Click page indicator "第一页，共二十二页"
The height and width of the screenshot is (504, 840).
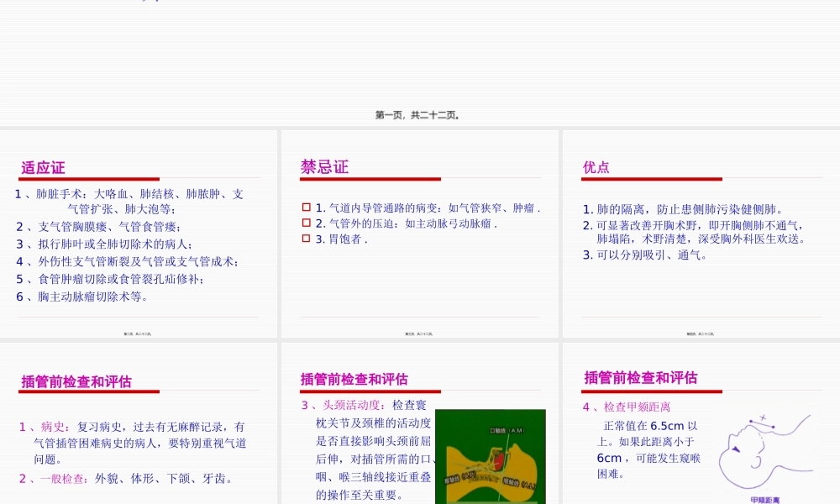point(419,115)
